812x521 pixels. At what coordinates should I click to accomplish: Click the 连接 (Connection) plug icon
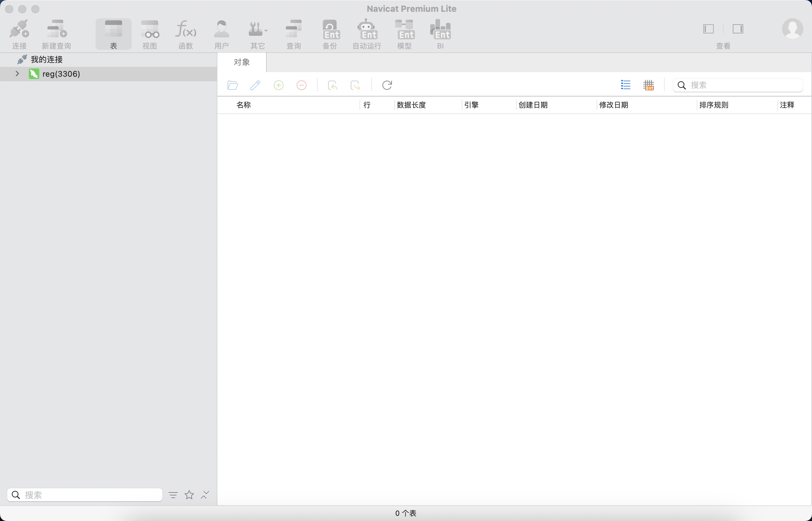pyautogui.click(x=19, y=29)
